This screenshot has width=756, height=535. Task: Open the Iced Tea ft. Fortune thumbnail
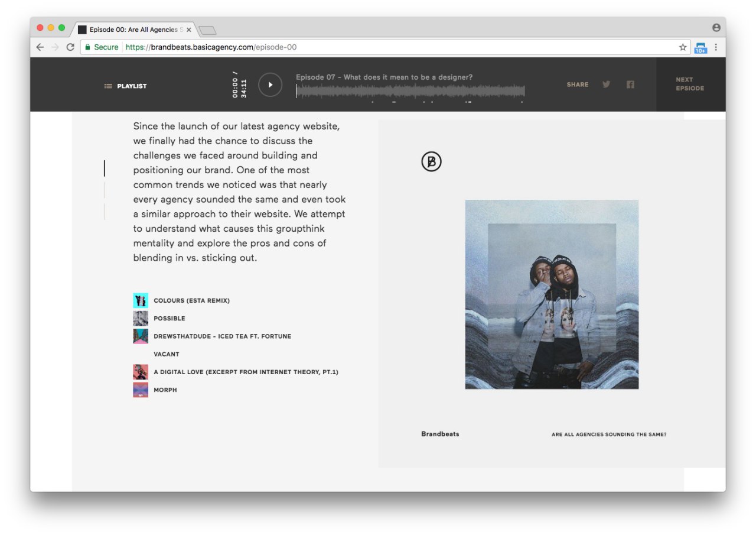(141, 336)
